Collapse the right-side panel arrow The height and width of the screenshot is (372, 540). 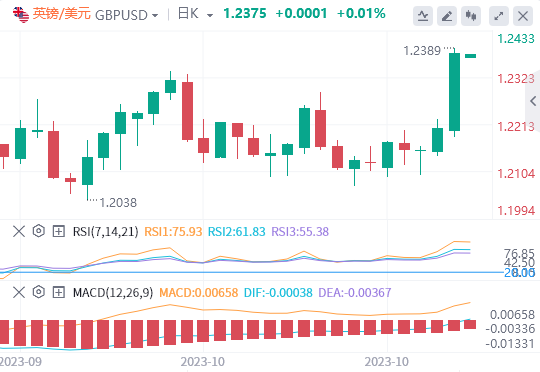tap(533, 101)
